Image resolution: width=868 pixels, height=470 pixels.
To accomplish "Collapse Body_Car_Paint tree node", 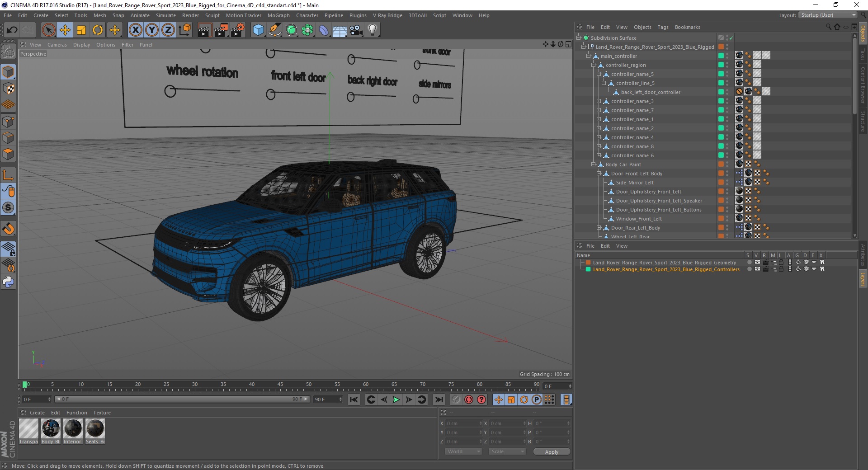I will [x=594, y=164].
